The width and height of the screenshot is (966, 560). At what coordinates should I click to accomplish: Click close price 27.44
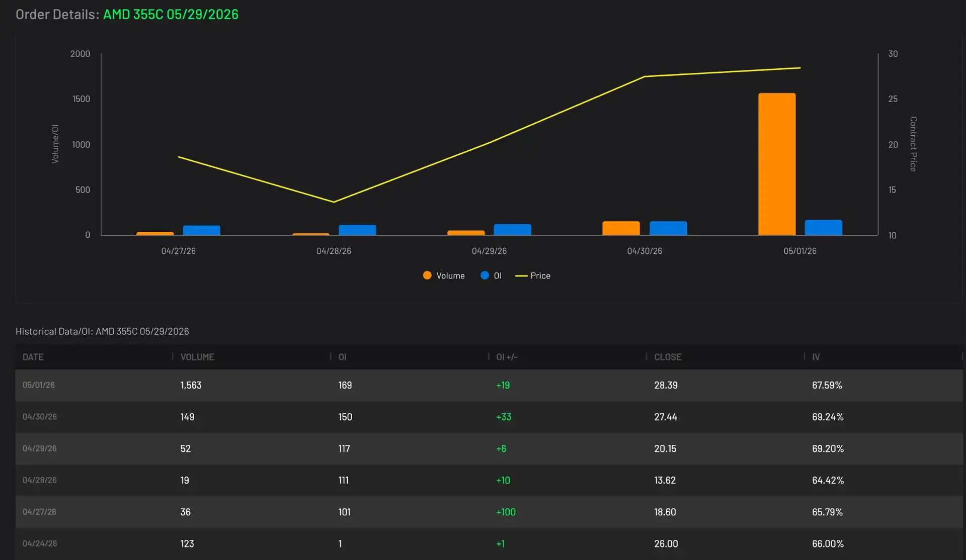coord(666,417)
